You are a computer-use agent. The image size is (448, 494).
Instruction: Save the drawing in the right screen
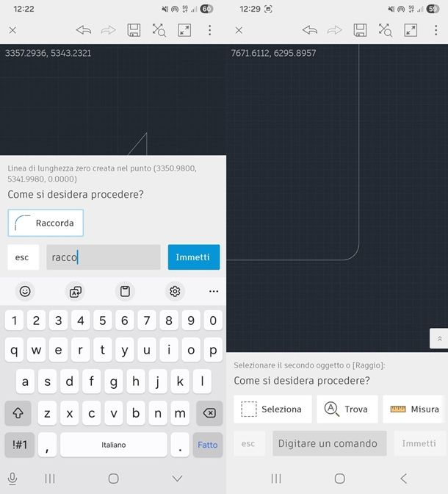point(360,30)
